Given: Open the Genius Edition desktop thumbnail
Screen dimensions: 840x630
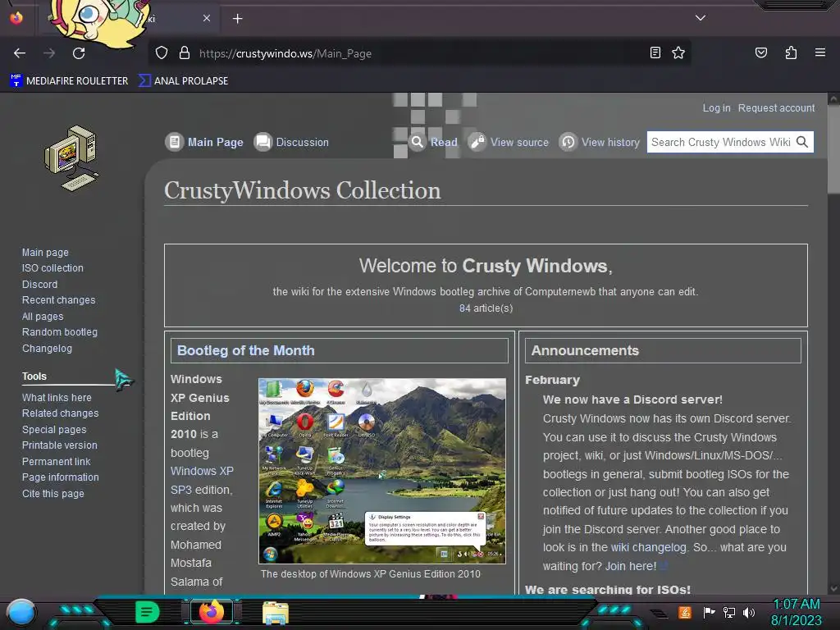Looking at the screenshot, I should coord(382,471).
